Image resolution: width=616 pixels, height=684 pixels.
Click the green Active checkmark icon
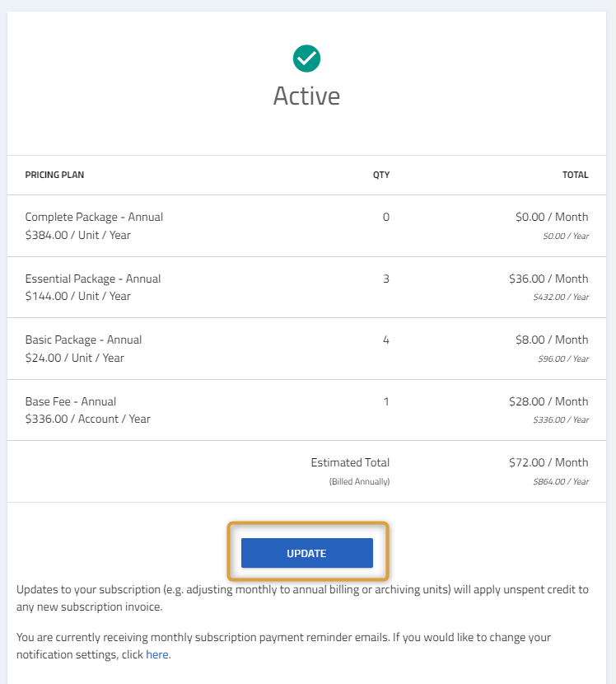click(x=306, y=59)
